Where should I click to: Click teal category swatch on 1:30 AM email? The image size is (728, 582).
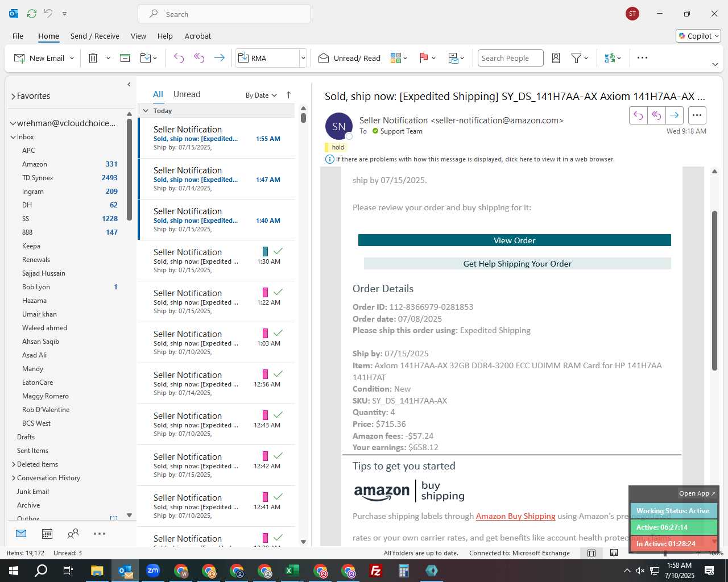(265, 251)
